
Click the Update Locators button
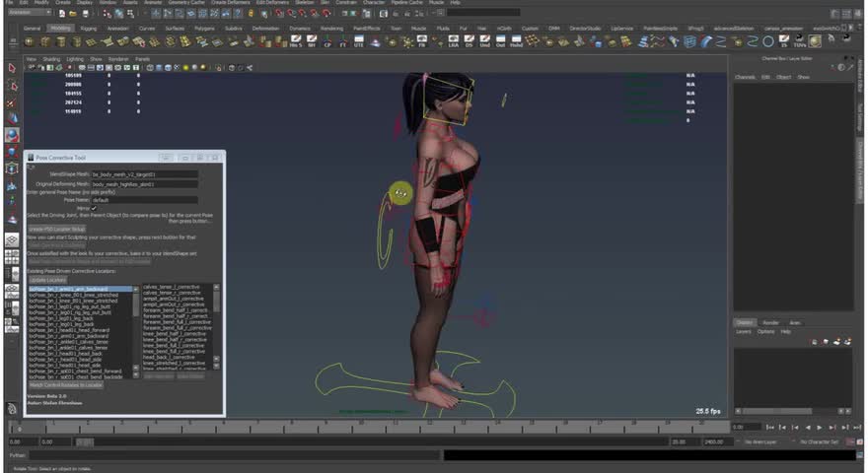tap(47, 280)
